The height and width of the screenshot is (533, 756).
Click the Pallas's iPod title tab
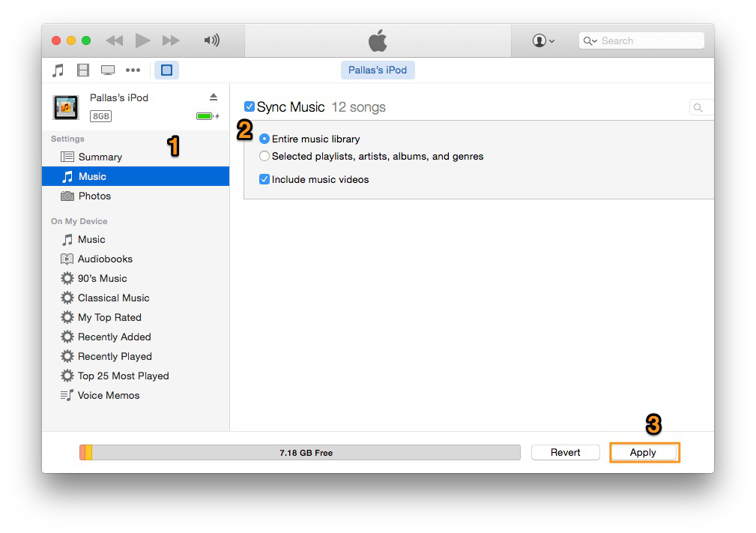point(378,70)
